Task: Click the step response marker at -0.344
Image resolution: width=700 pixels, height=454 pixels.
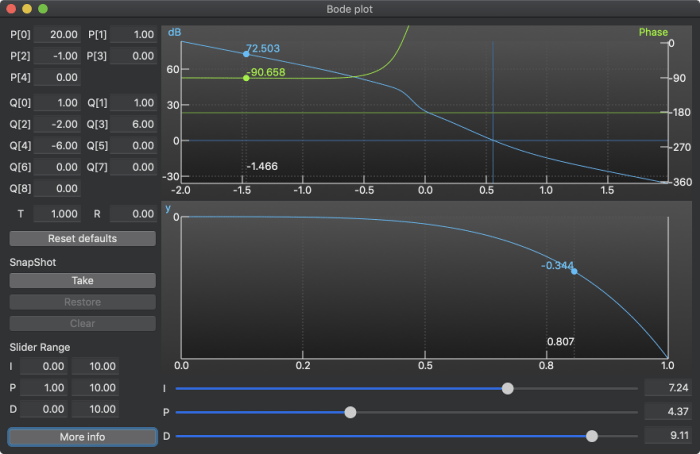Action: tap(574, 271)
